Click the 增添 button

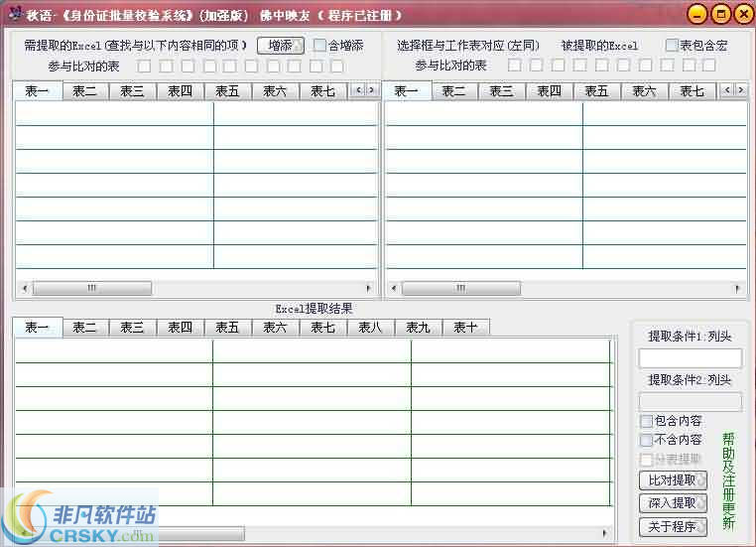(281, 46)
